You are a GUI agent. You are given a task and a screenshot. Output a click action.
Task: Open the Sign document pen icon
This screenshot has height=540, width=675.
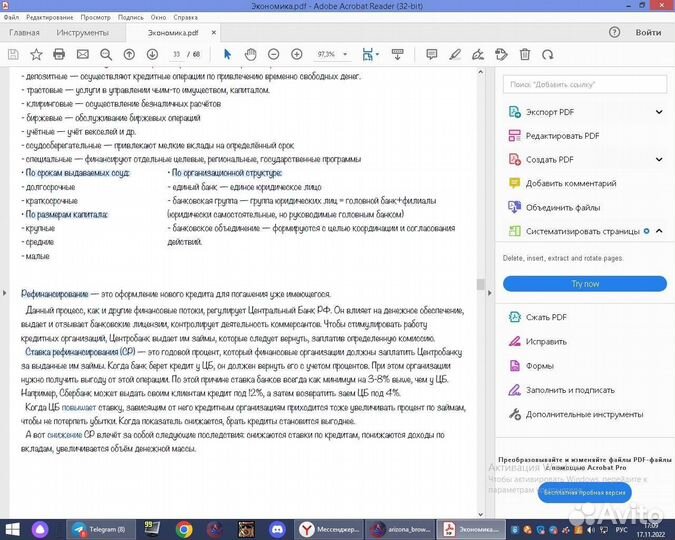coord(478,54)
